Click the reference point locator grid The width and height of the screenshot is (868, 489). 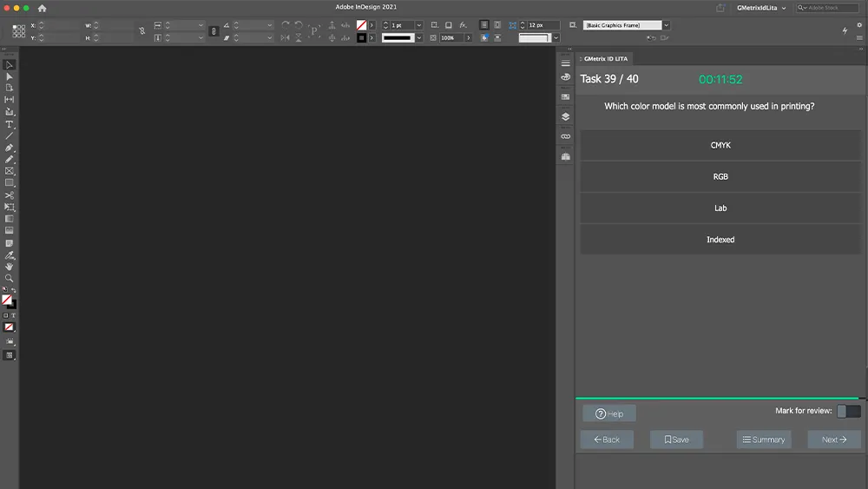[x=18, y=31]
